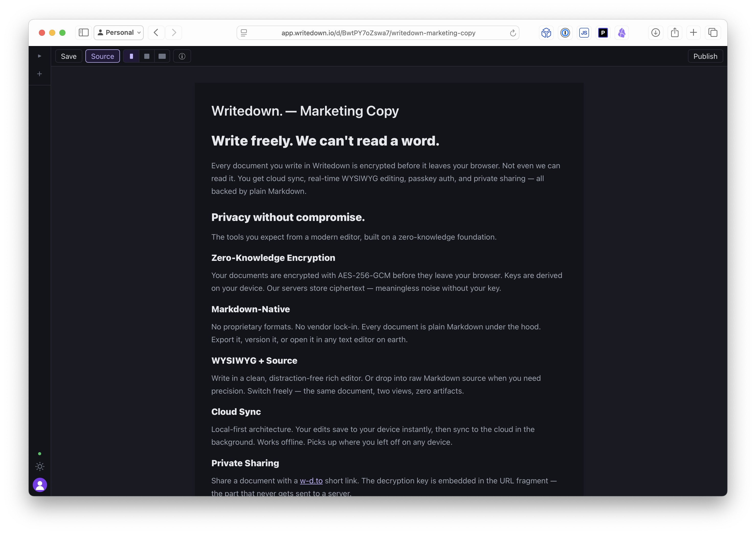Open the 1Password browser extension
Image resolution: width=756 pixels, height=534 pixels.
pos(565,32)
